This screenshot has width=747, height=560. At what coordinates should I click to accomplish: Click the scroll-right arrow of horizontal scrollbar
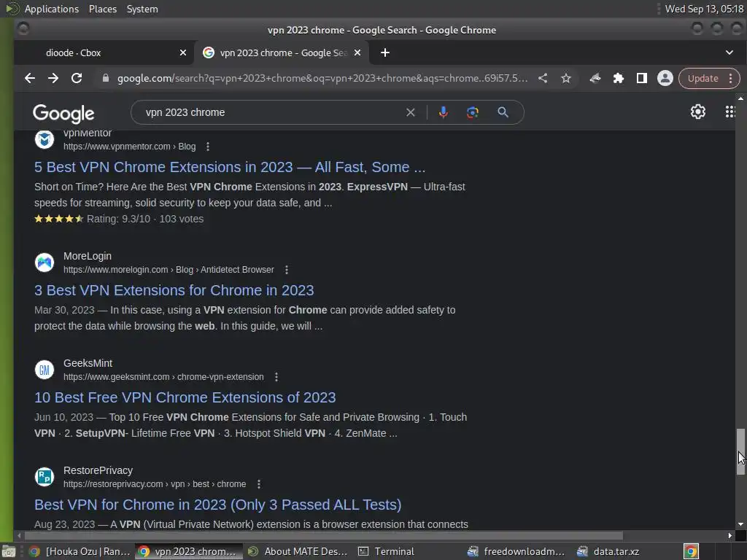click(729, 536)
